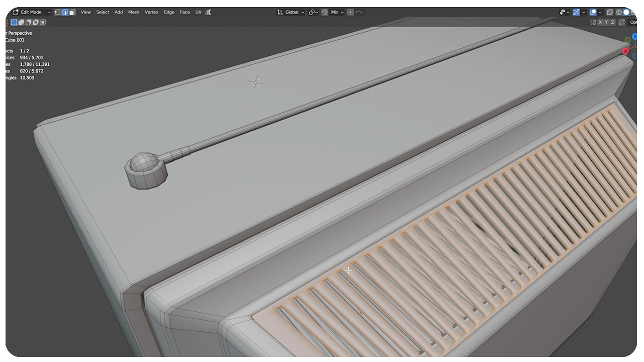This screenshot has height=362, width=644.
Task: Click the vertex count 934 / 5,701
Action: coord(31,58)
